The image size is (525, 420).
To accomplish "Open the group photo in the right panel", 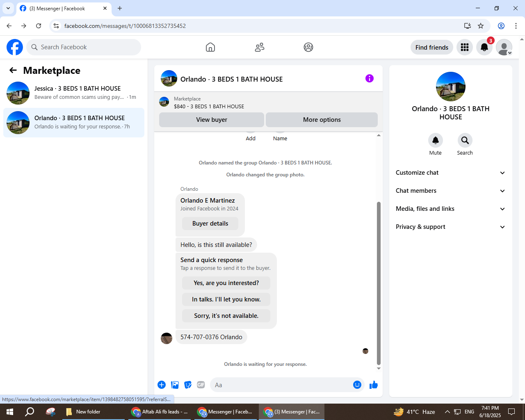I will pyautogui.click(x=451, y=87).
